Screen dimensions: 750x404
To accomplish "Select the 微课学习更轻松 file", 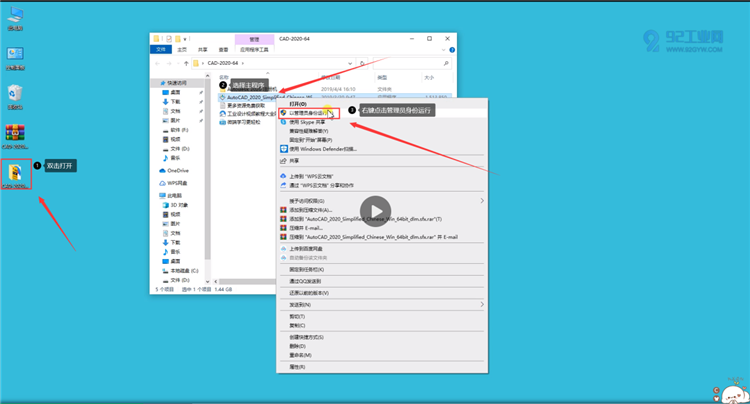I will click(240, 122).
